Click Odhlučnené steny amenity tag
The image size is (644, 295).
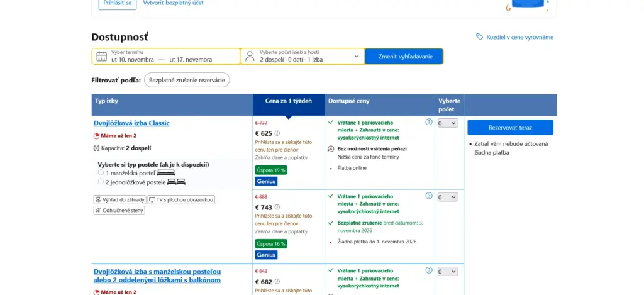(119, 210)
